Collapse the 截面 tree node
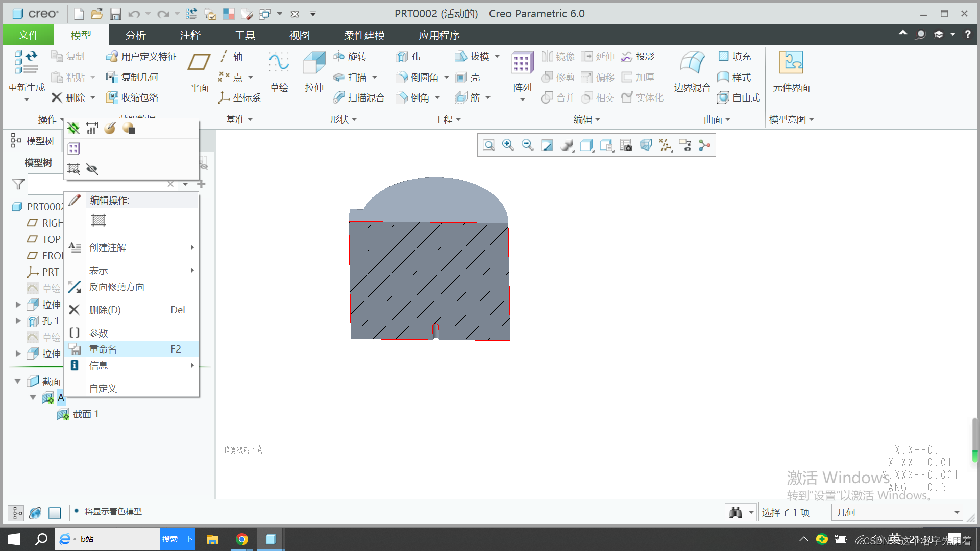The width and height of the screenshot is (980, 551). [18, 381]
